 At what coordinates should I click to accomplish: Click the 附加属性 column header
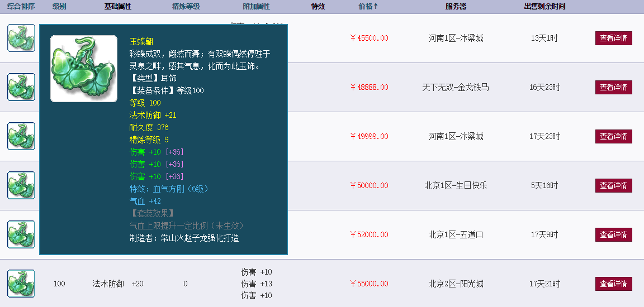coord(256,7)
